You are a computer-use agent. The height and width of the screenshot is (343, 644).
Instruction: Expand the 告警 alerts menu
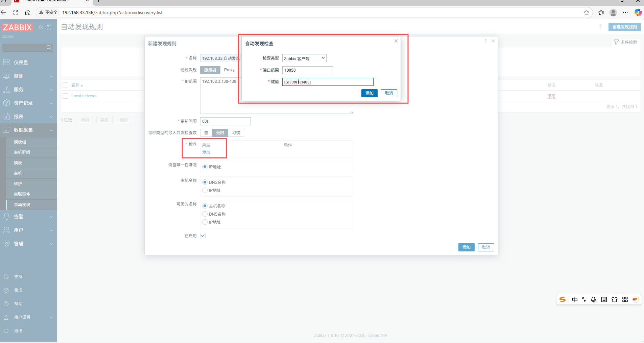28,217
